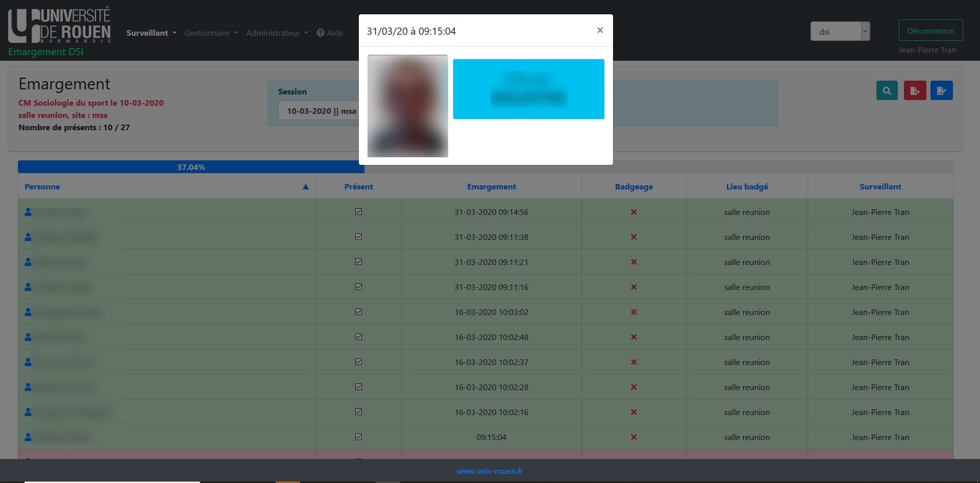This screenshot has width=980, height=483.
Task: Click the Déconnexion button
Action: 930,31
